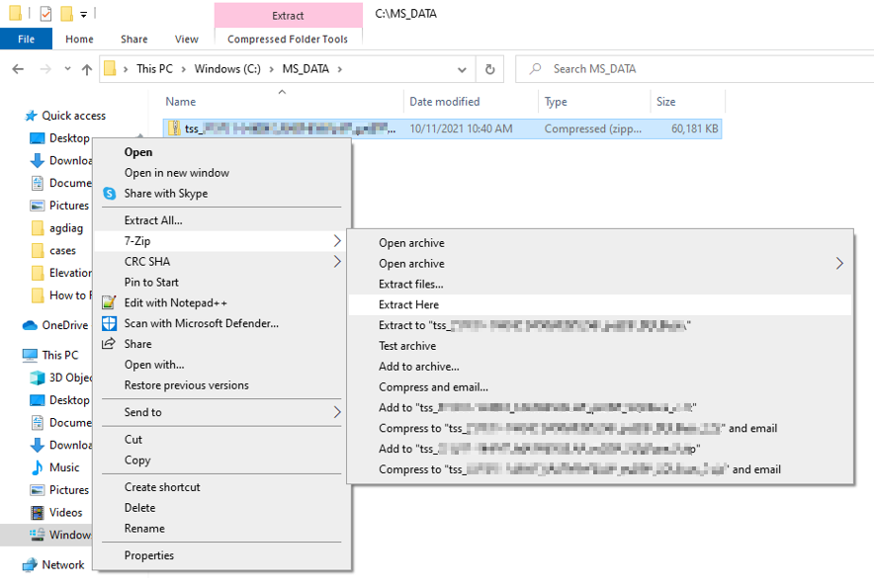Click the Skype icon beside Share with Skype

pos(110,194)
